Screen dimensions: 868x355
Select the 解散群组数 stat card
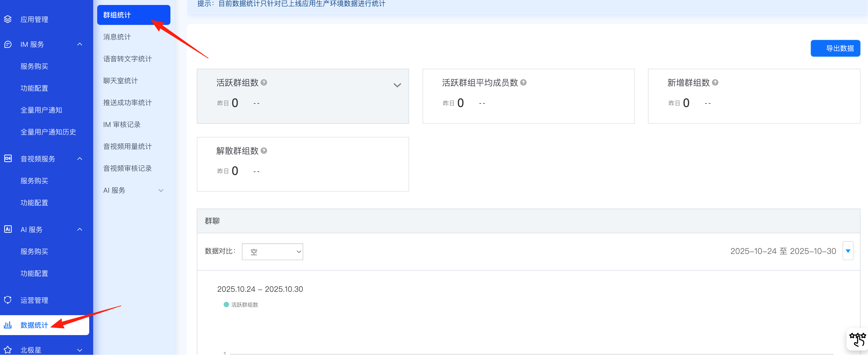coord(303,164)
